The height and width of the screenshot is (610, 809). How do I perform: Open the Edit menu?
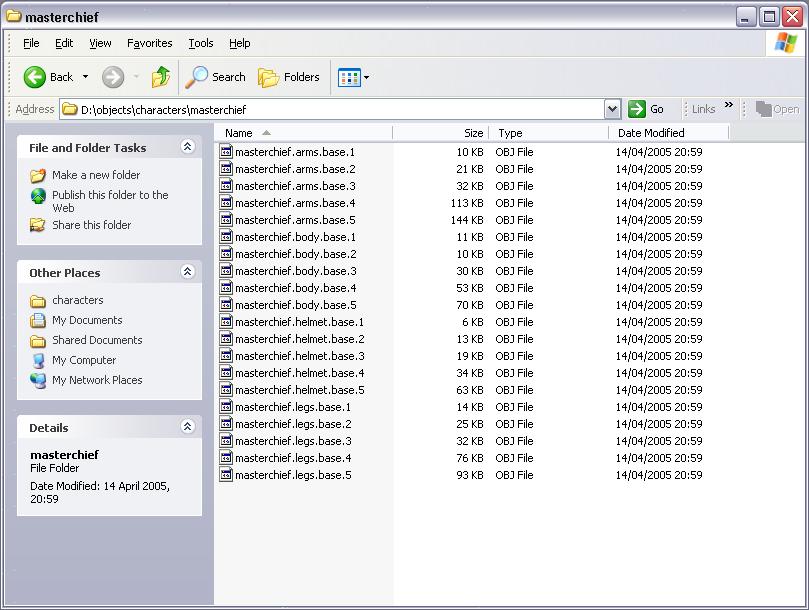tap(64, 43)
